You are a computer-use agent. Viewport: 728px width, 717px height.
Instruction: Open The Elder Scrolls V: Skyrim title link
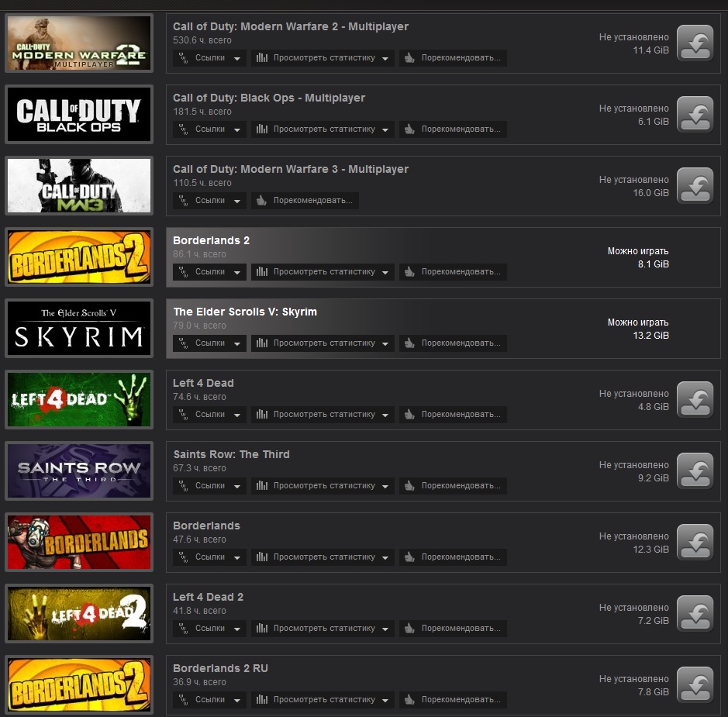[245, 312]
